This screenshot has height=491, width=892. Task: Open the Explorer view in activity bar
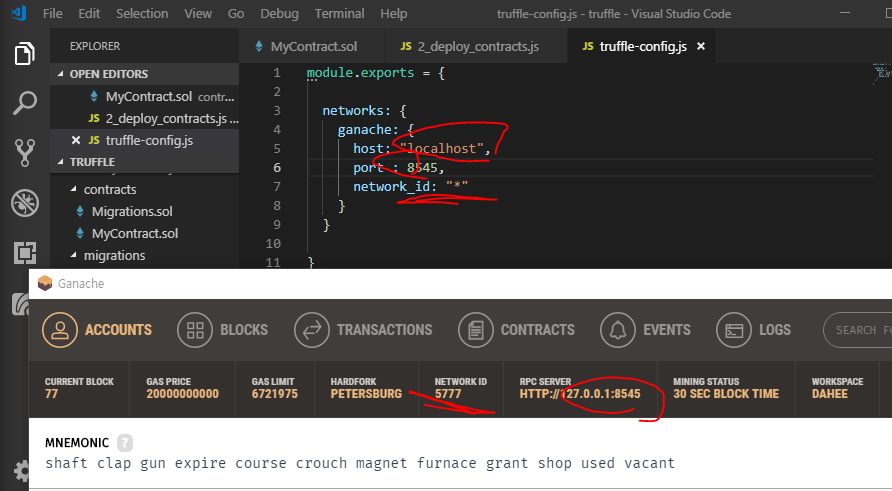coord(24,53)
